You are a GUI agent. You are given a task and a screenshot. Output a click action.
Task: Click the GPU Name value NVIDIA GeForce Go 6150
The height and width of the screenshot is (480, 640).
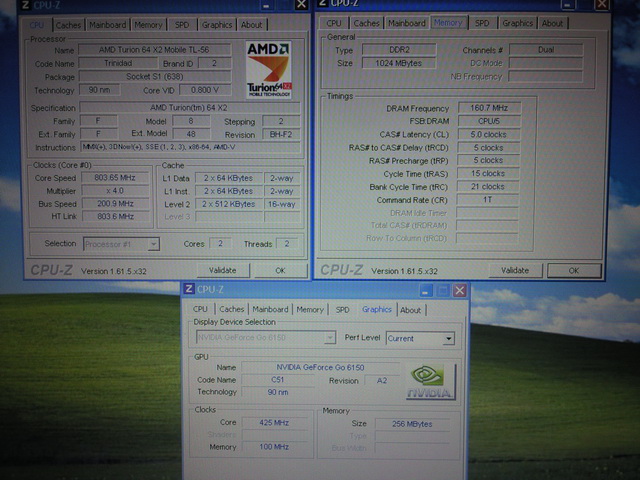pos(320,367)
